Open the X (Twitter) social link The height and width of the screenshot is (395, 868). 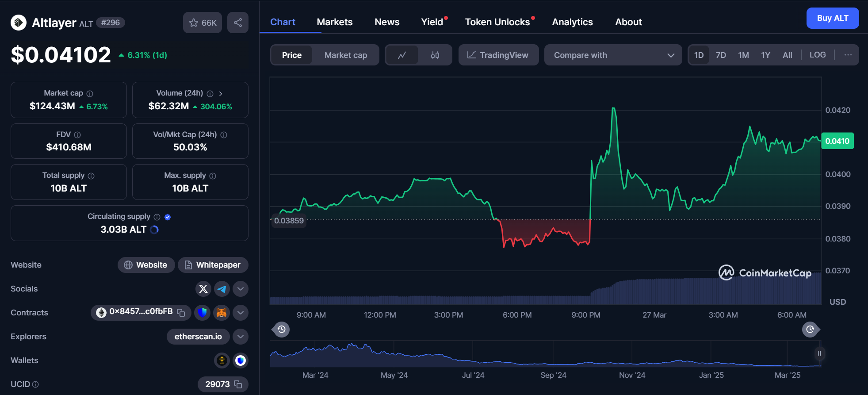click(203, 289)
